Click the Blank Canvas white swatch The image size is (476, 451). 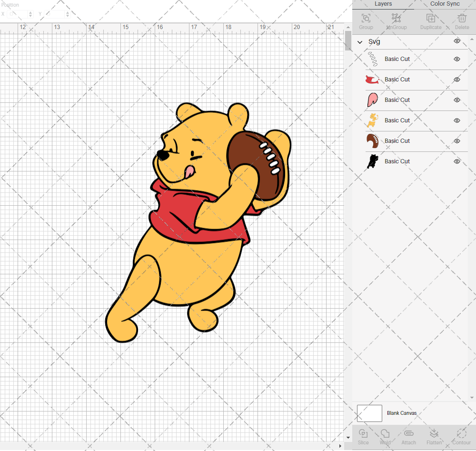369,413
